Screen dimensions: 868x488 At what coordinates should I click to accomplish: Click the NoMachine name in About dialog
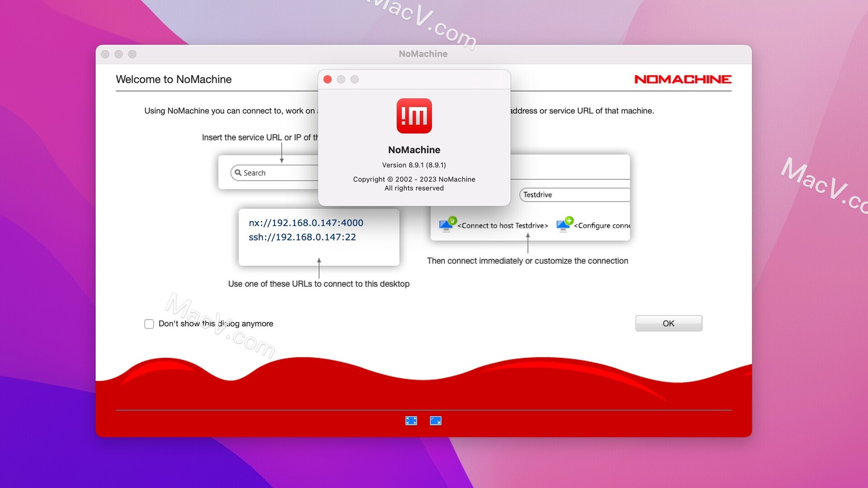414,150
